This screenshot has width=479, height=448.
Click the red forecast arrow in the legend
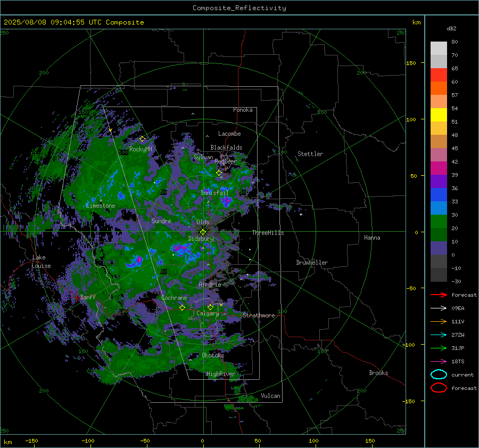pyautogui.click(x=439, y=295)
